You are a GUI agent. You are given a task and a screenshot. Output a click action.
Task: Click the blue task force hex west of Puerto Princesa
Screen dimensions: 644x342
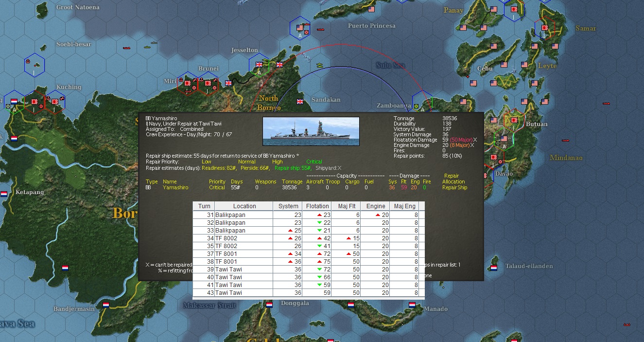(x=300, y=29)
